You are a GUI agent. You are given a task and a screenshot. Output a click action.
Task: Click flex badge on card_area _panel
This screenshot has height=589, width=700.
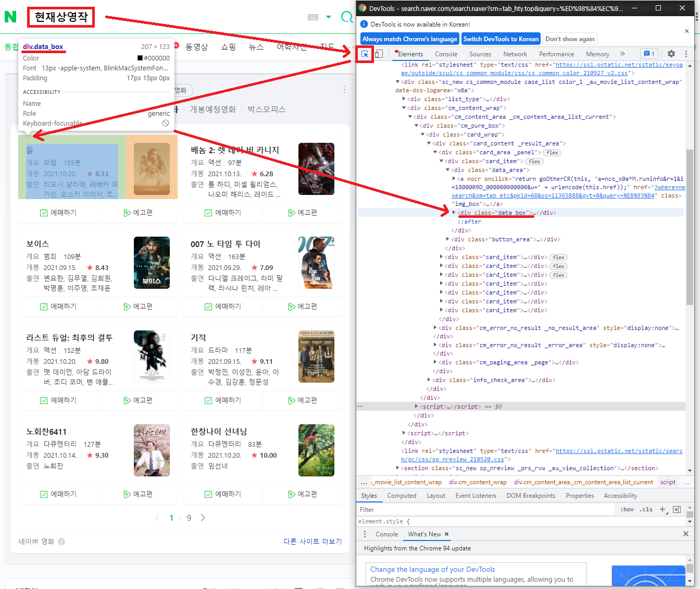click(x=552, y=153)
